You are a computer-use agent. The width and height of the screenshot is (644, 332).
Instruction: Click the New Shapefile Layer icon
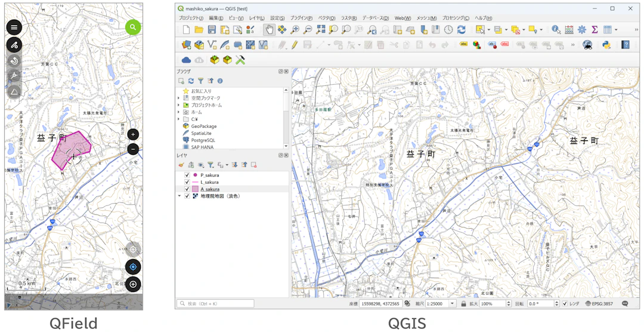pos(212,44)
